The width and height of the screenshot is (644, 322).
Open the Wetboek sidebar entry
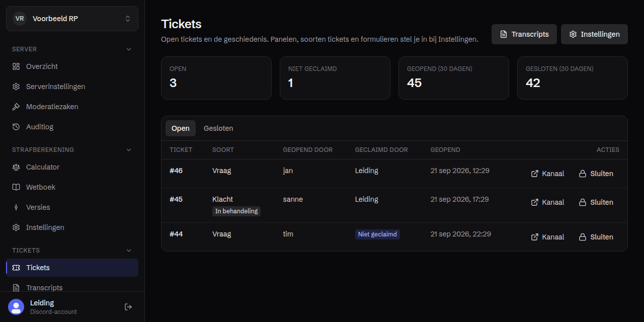pyautogui.click(x=72, y=187)
